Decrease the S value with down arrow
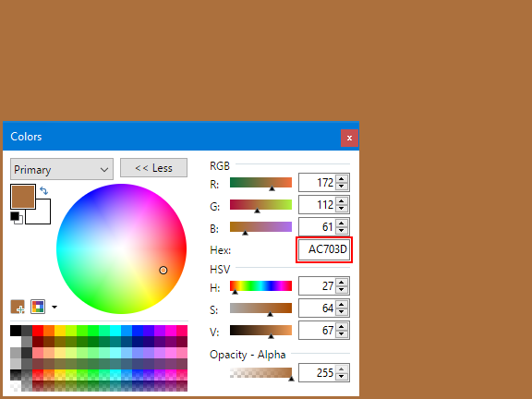This screenshot has width=532, height=399. (x=342, y=312)
